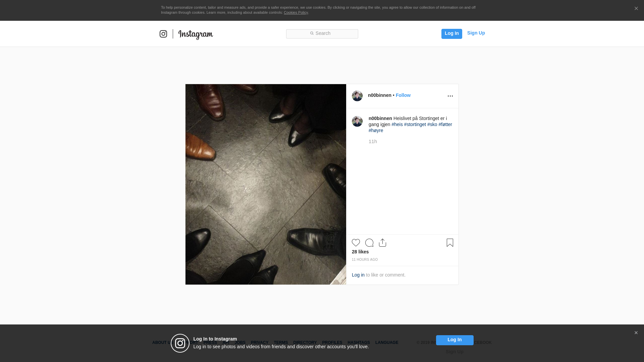The image size is (644, 362).
Task: Open the HASHTAGS footer link
Action: pyautogui.click(x=359, y=343)
